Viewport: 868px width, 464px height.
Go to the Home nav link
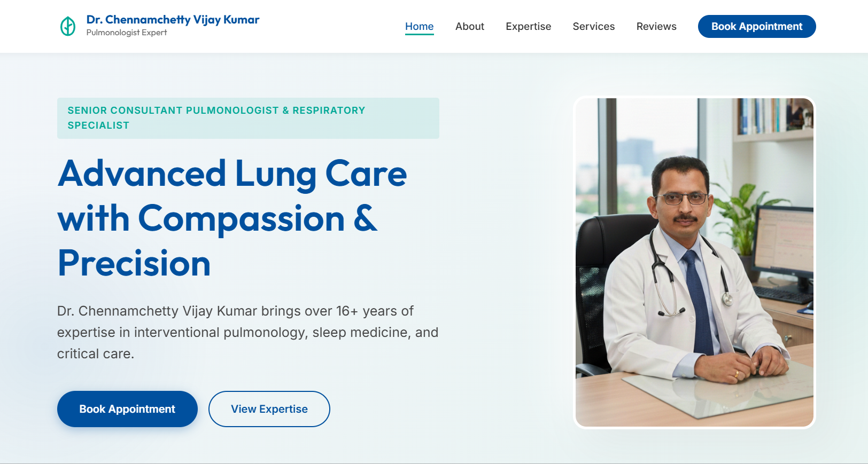click(x=419, y=26)
